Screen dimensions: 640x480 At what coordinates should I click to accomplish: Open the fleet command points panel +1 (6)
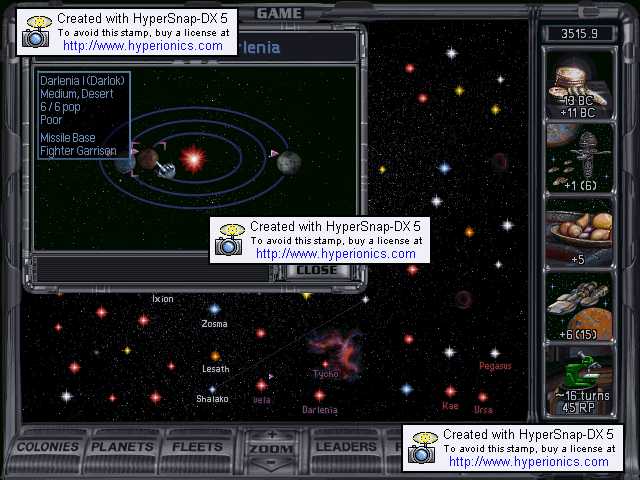tap(579, 159)
